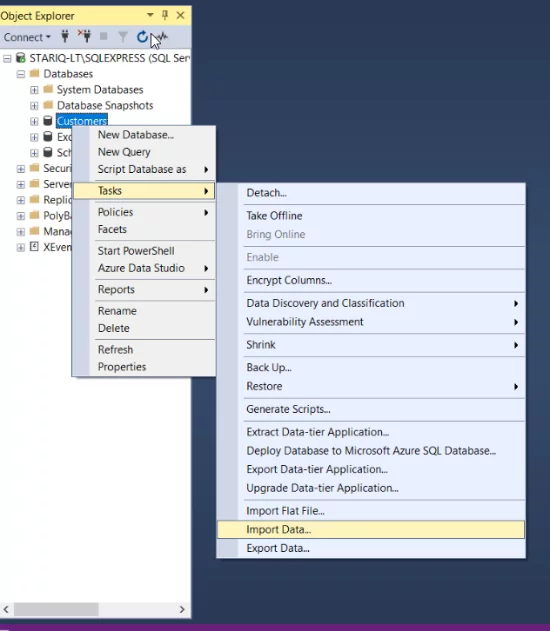The height and width of the screenshot is (631, 550).
Task: Expand the Security folder node
Action: pyautogui.click(x=21, y=169)
